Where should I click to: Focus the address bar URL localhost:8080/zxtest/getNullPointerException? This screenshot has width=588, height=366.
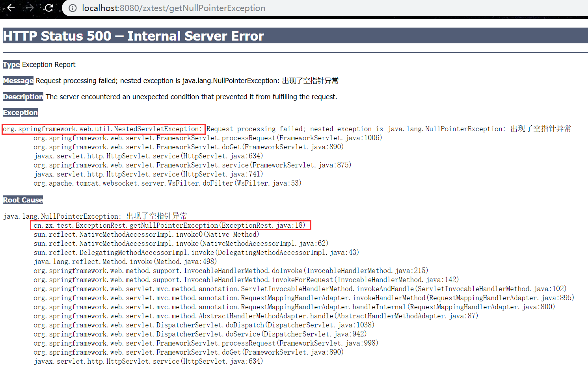(x=173, y=8)
